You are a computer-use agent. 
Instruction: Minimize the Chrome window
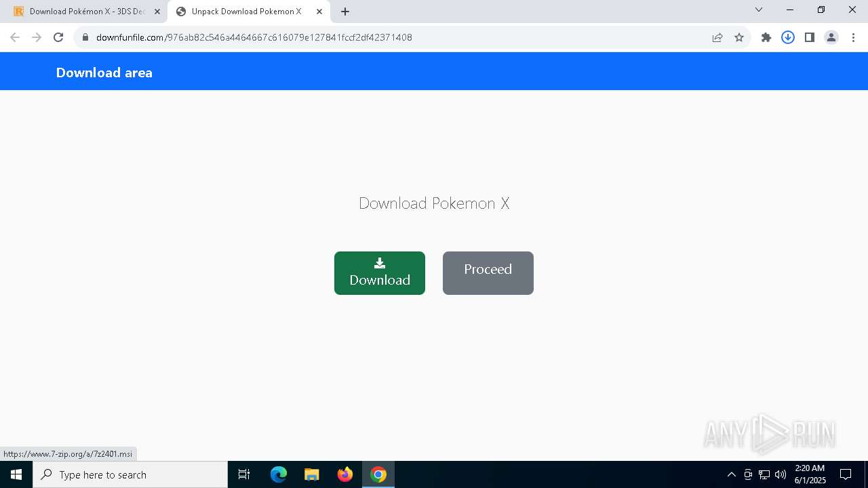point(790,9)
